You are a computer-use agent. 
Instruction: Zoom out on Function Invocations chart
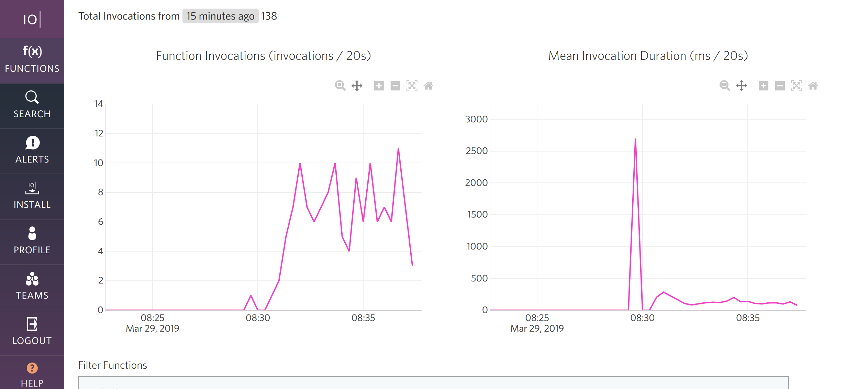[395, 86]
